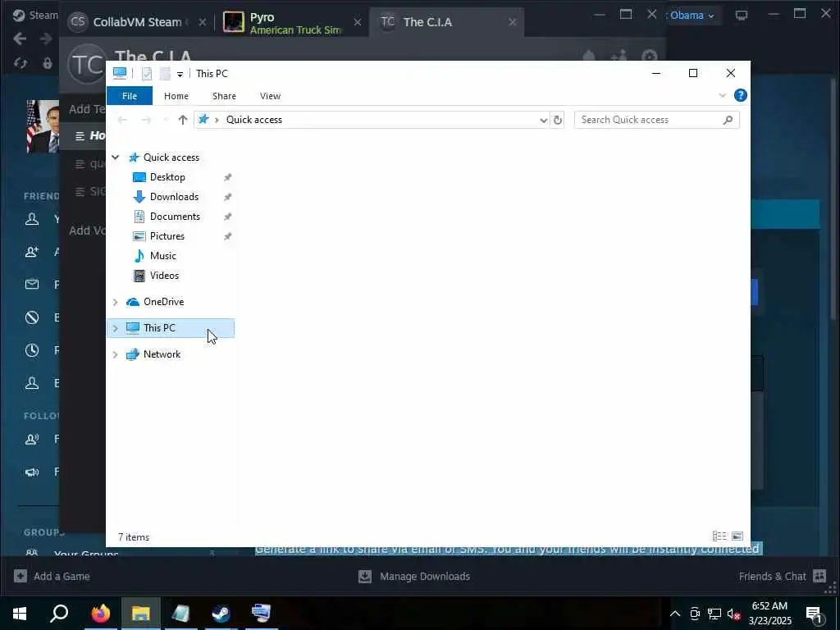Go up one folder level arrow
The width and height of the screenshot is (840, 630).
(x=183, y=120)
